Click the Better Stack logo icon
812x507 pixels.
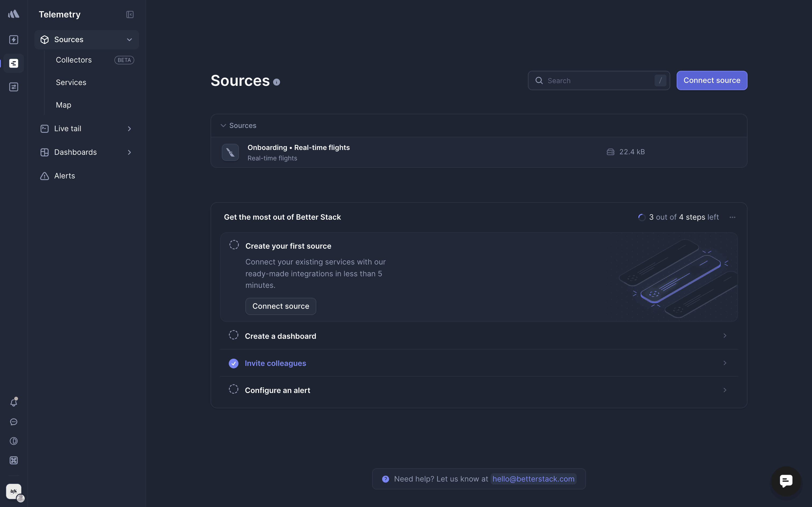tap(13, 14)
